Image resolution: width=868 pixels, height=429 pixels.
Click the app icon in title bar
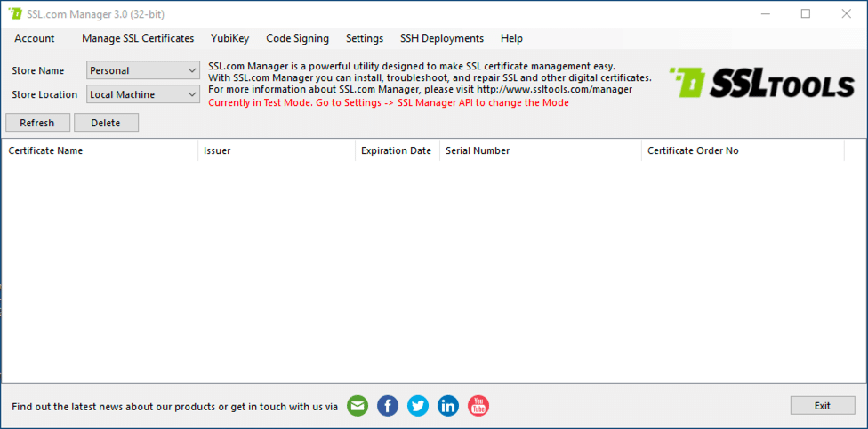pos(15,14)
